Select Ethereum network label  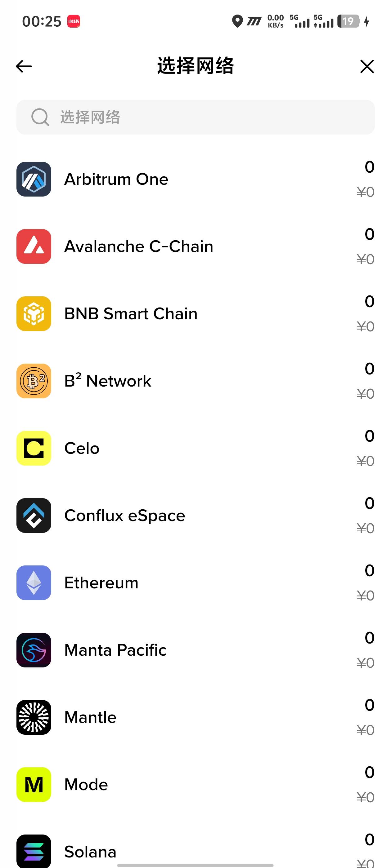[x=101, y=583]
